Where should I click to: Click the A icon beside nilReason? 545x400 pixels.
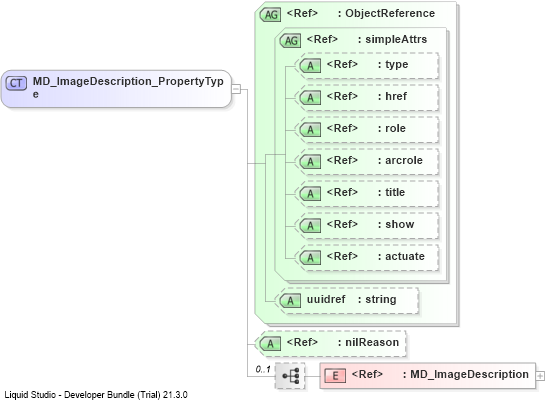click(x=270, y=344)
